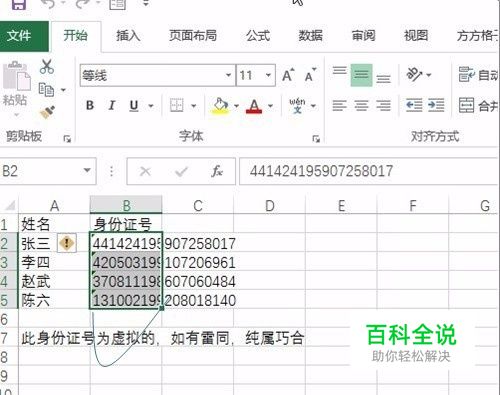Click the insert function fx button
This screenshot has height=395, width=500.
click(x=217, y=171)
